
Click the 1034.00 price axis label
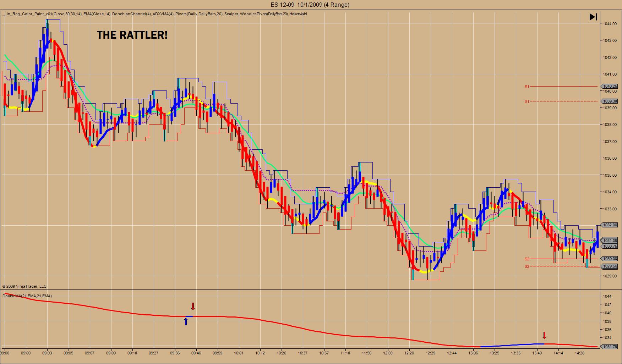click(x=609, y=192)
